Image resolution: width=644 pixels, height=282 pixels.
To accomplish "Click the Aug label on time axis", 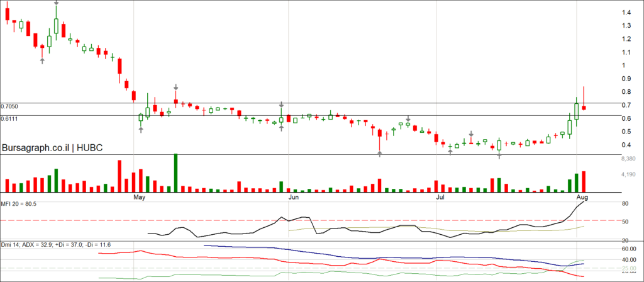I will [583, 198].
